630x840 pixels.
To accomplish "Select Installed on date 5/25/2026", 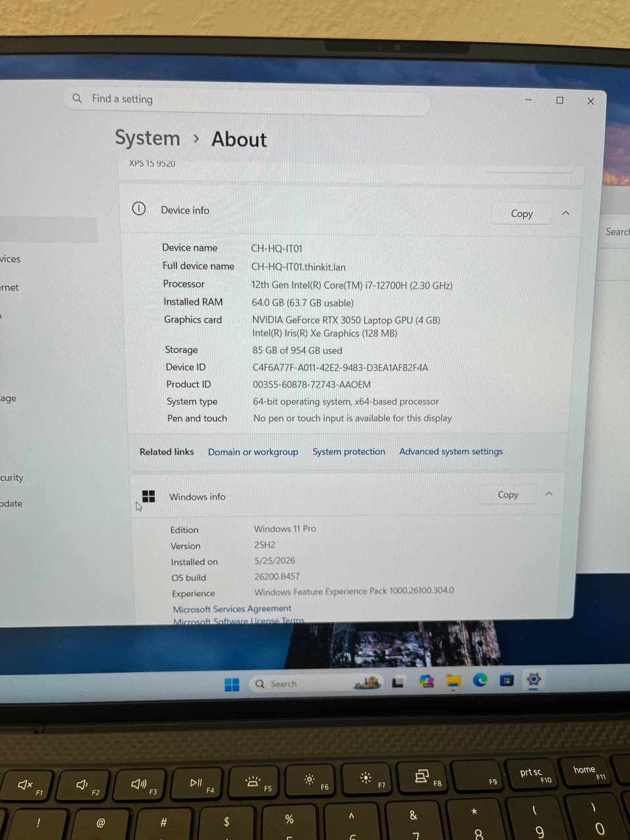I will (275, 560).
